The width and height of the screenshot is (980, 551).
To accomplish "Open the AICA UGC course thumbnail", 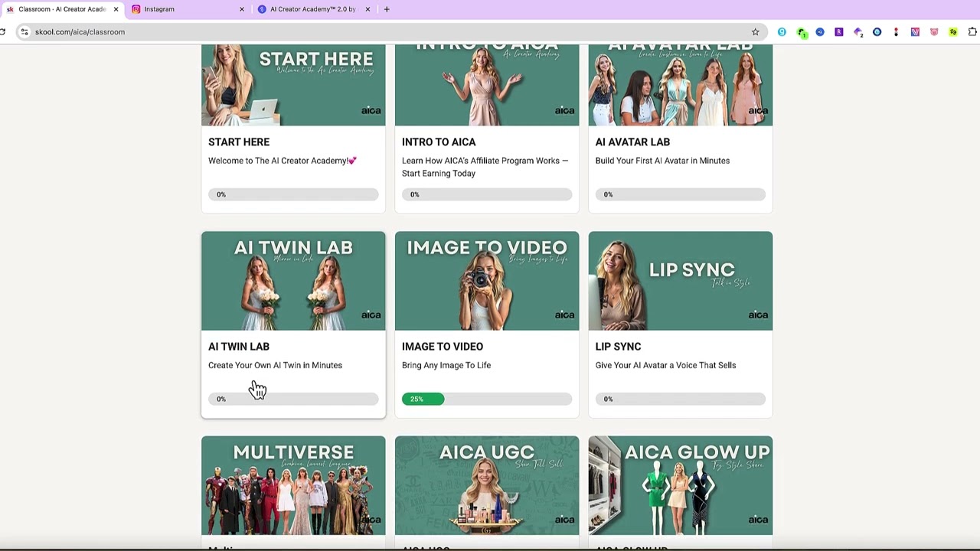I will tap(487, 485).
